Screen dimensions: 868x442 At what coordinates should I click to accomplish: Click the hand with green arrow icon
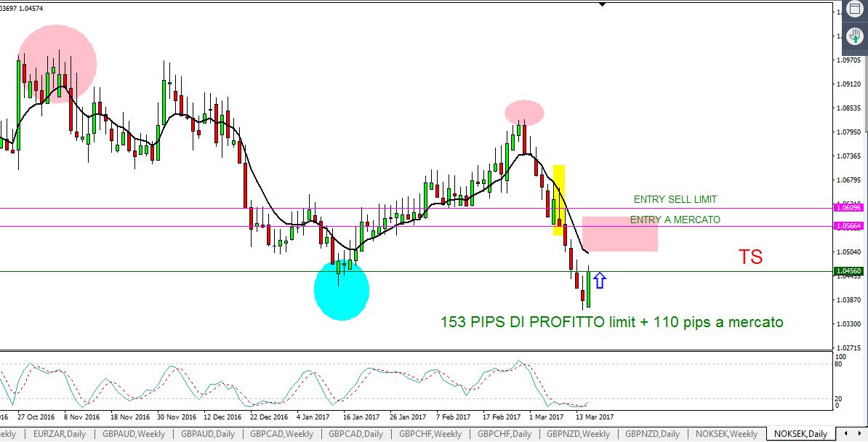tap(855, 36)
